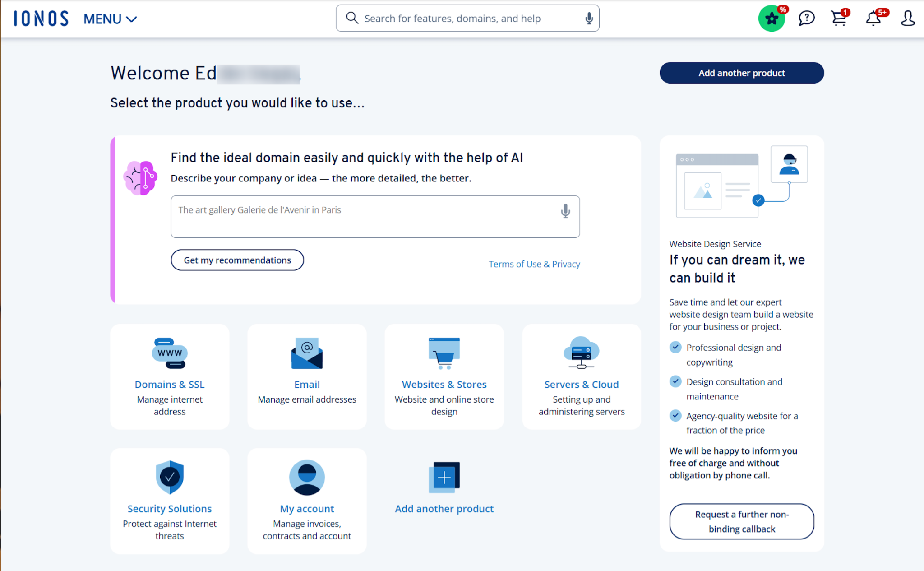Screen dimensions: 924x571
Task: Activate voice search microphone in header
Action: (x=589, y=18)
